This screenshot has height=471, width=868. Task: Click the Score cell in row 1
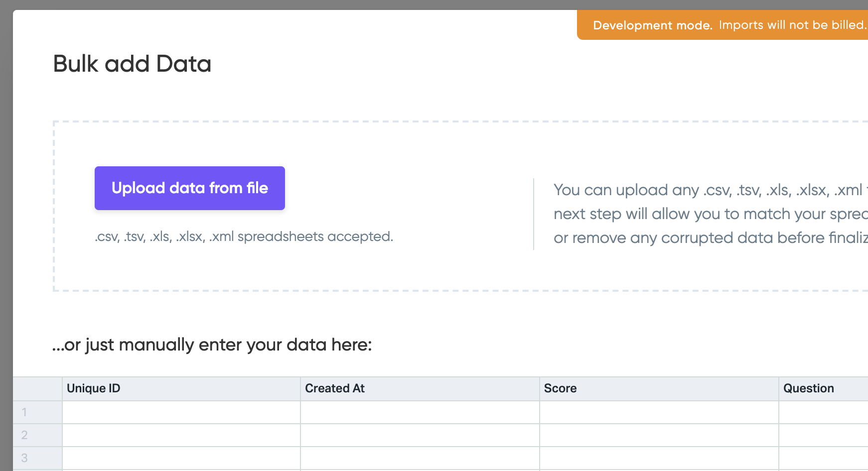click(659, 412)
